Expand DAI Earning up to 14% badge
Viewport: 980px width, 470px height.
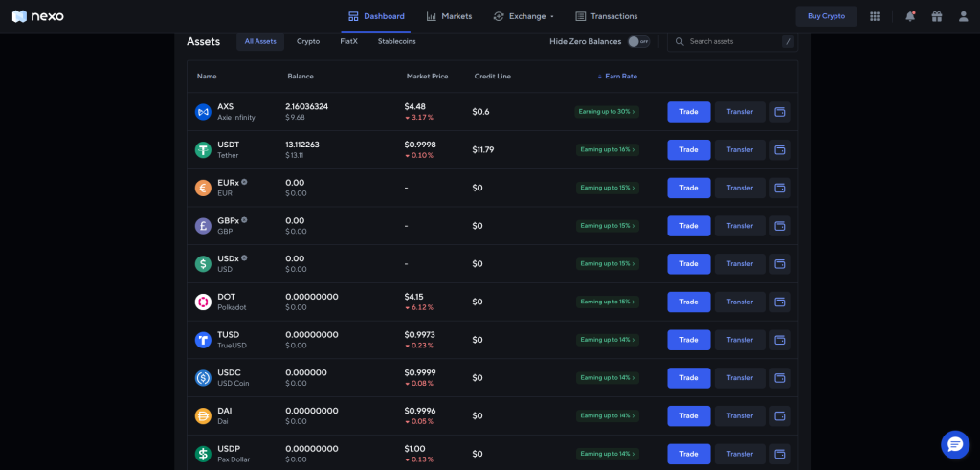coord(608,415)
